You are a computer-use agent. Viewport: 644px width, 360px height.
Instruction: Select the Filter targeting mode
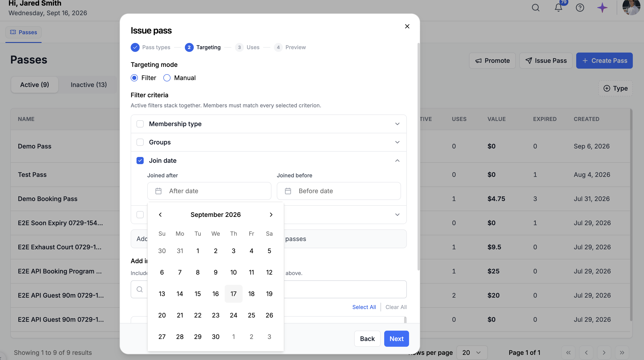(134, 78)
